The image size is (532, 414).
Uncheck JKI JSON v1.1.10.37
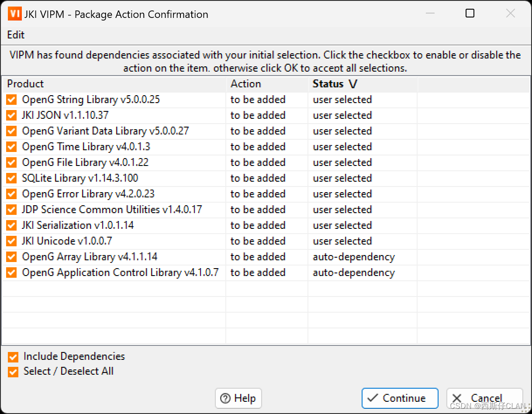(11, 115)
